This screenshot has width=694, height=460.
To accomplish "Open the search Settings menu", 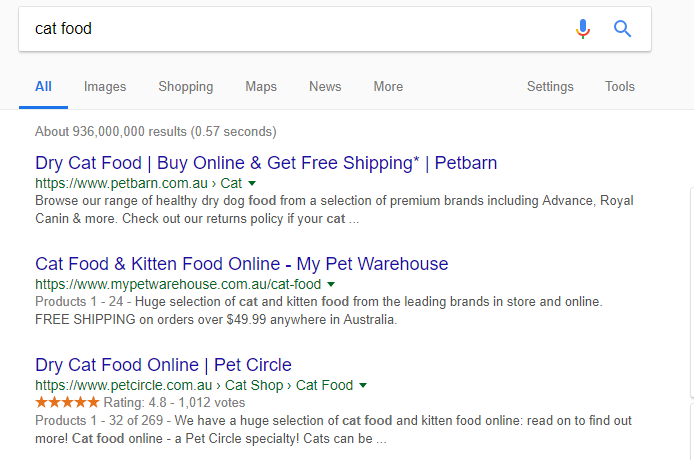I will [x=550, y=86].
